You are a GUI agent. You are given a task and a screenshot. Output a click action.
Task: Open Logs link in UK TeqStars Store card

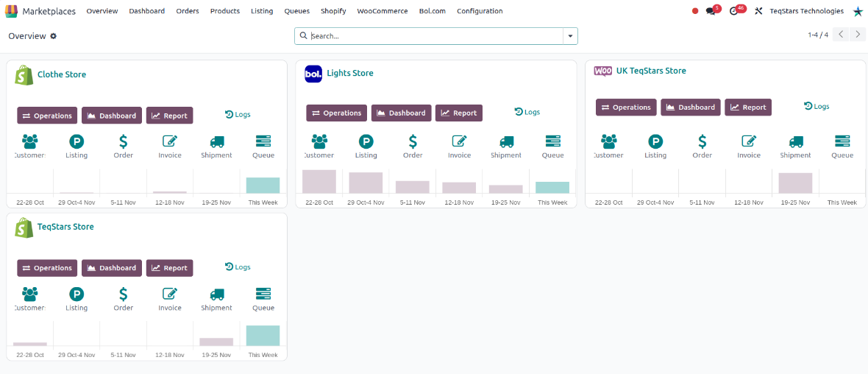817,106
